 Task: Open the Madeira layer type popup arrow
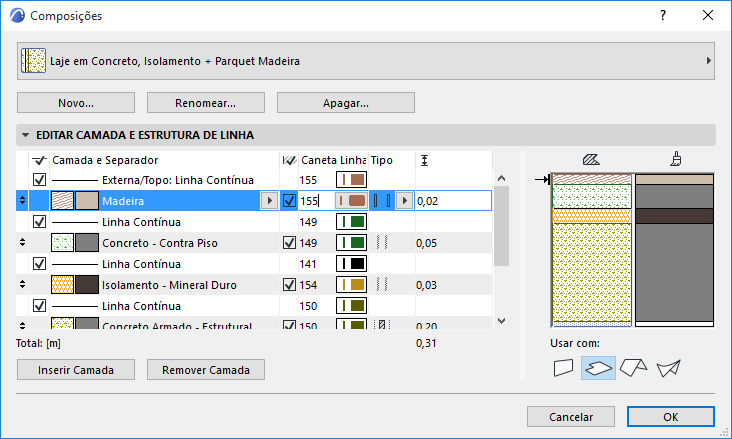(x=404, y=201)
